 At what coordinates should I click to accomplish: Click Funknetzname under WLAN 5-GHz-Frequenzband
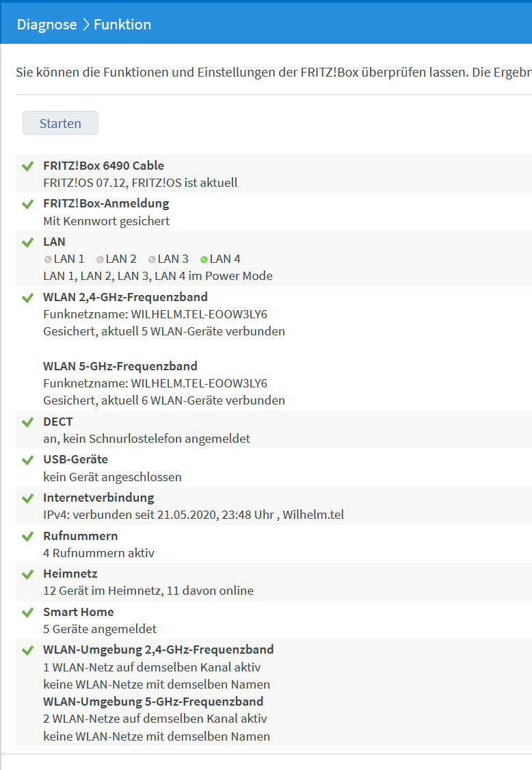(x=155, y=383)
